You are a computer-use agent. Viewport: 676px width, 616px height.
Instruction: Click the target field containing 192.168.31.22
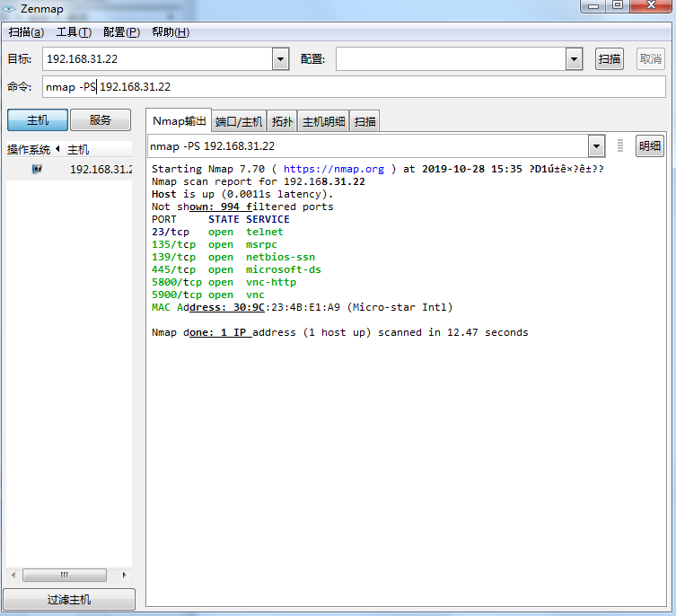point(157,58)
